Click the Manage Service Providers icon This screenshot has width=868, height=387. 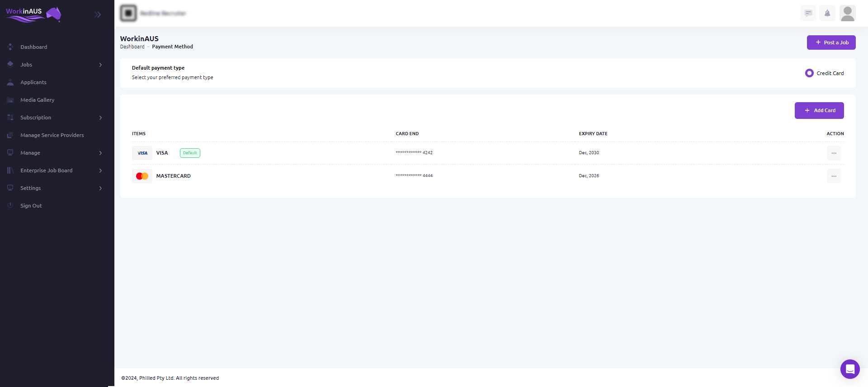tap(10, 135)
